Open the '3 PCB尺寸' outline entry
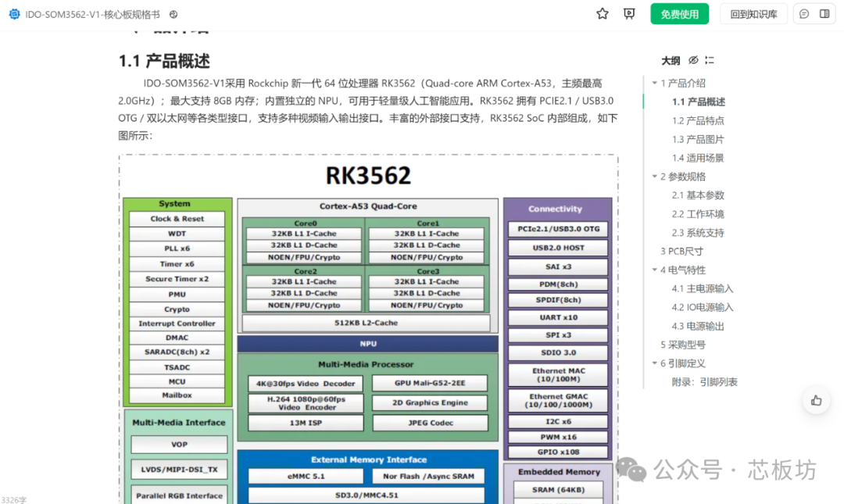This screenshot has width=844, height=504. [681, 251]
